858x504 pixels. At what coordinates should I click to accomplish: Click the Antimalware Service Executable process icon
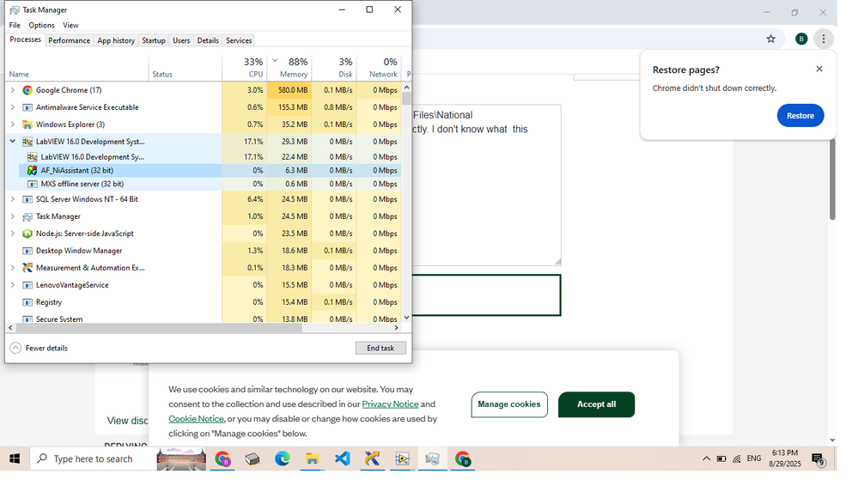tap(27, 107)
